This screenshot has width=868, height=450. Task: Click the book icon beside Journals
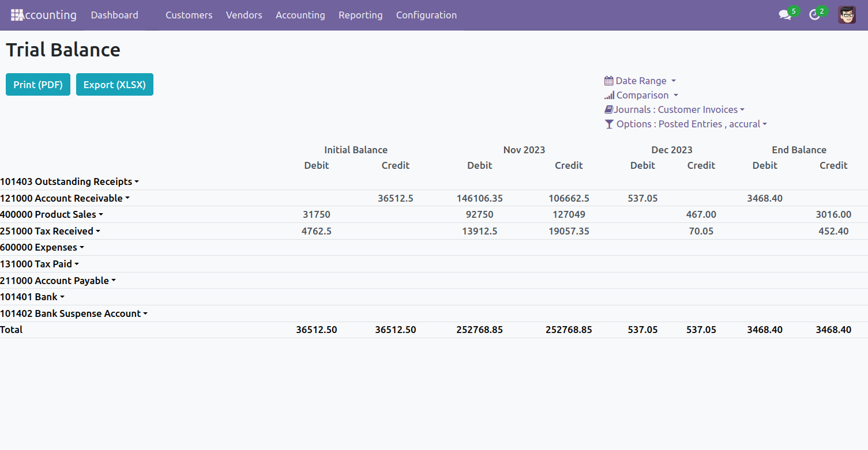point(608,109)
